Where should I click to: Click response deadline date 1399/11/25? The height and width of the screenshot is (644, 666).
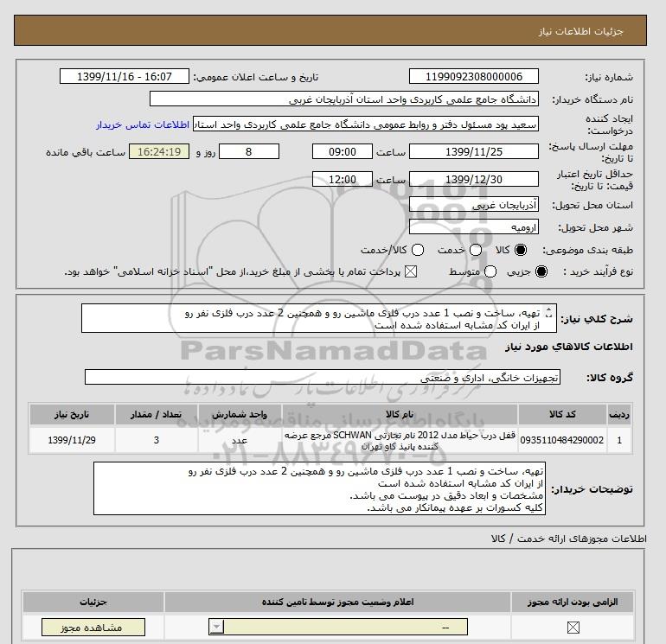[474, 151]
